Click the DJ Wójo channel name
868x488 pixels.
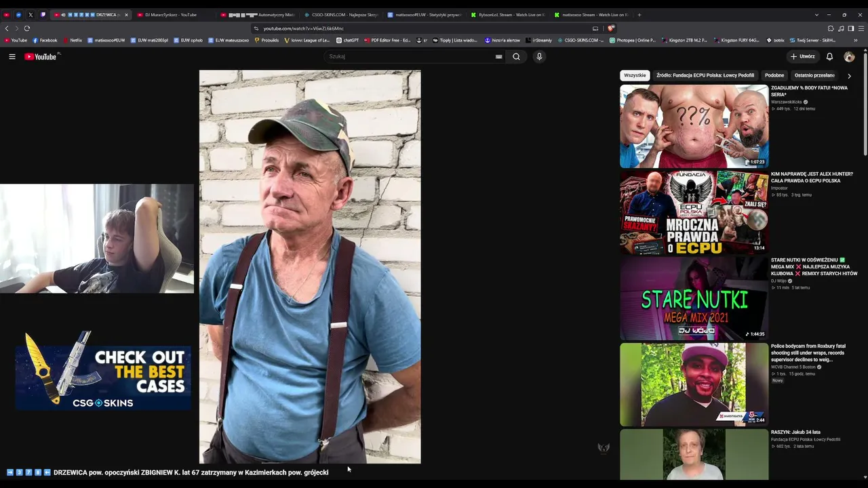779,281
